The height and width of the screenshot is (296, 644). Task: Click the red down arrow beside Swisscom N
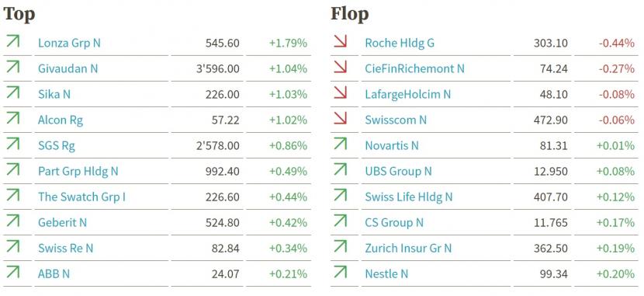click(x=340, y=118)
